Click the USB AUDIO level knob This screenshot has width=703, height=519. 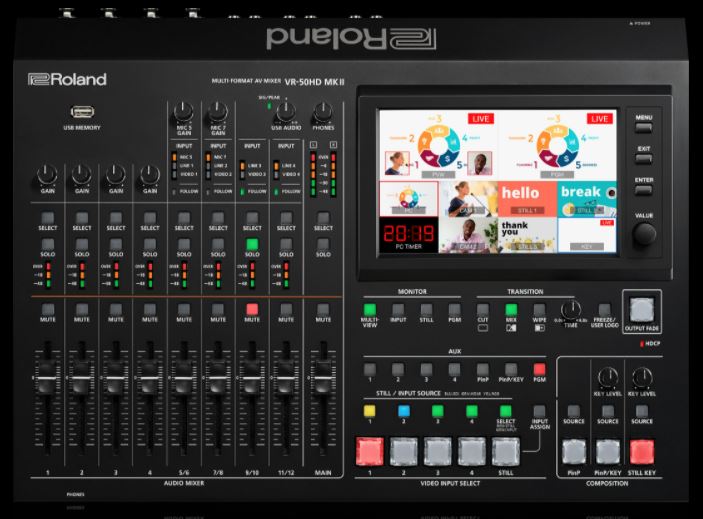click(x=286, y=111)
